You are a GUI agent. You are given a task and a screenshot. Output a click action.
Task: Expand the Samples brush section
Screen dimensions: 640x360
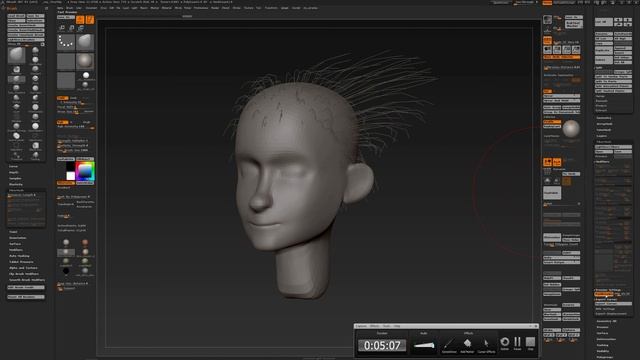click(15, 178)
